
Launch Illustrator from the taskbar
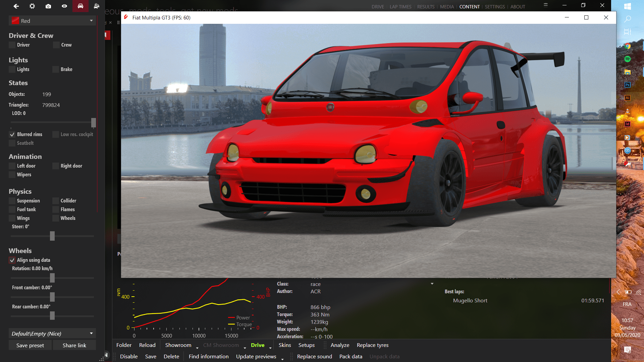(x=628, y=98)
